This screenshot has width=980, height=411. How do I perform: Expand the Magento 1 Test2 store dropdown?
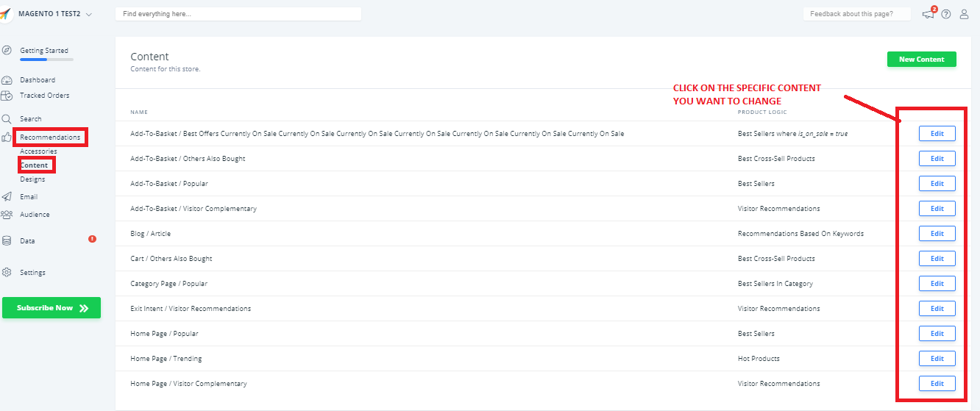(88, 15)
